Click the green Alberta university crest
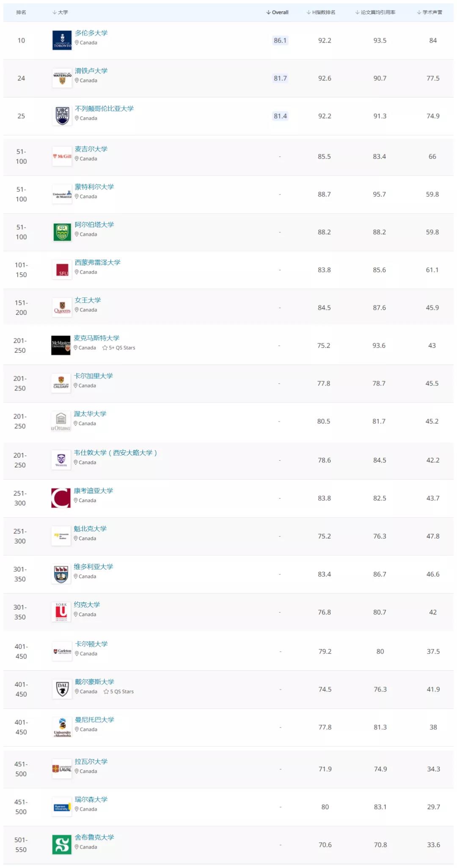The width and height of the screenshot is (457, 868). [x=62, y=232]
